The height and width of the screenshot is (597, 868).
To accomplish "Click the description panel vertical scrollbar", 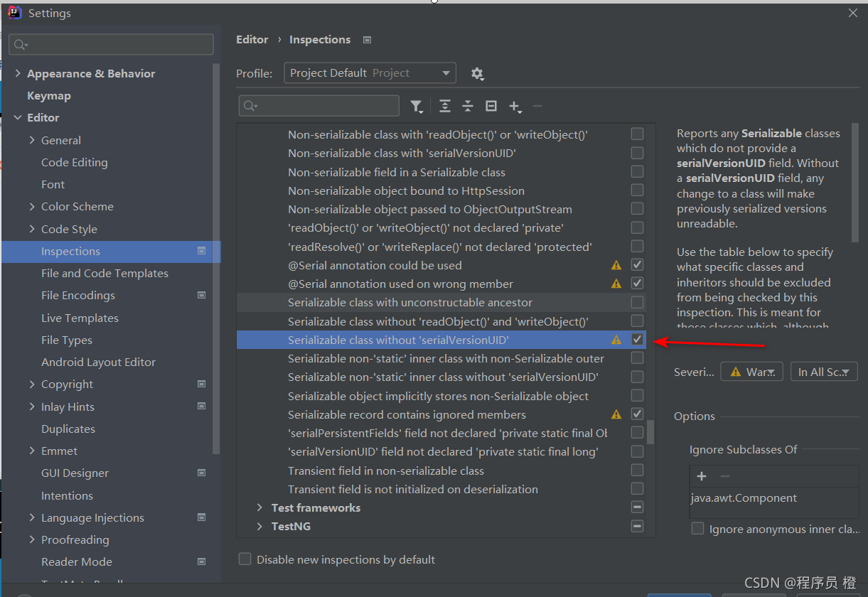I will [855, 183].
